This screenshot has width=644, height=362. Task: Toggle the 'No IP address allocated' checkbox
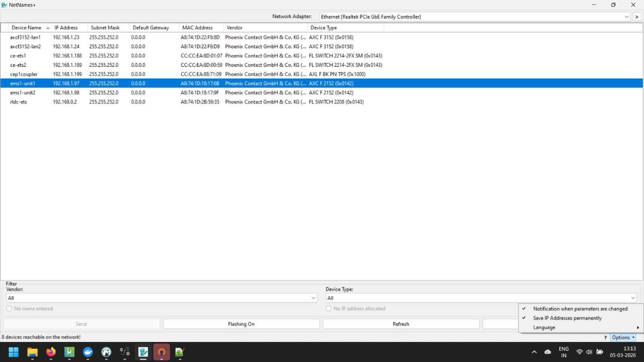point(328,309)
